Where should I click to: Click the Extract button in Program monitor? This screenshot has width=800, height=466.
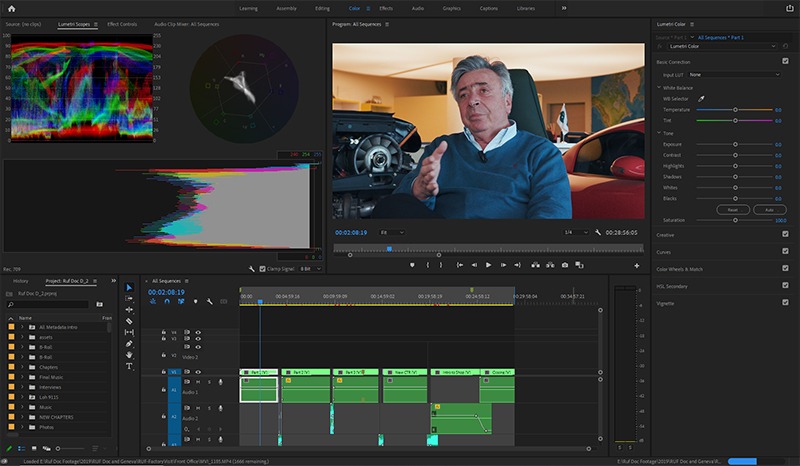550,265
